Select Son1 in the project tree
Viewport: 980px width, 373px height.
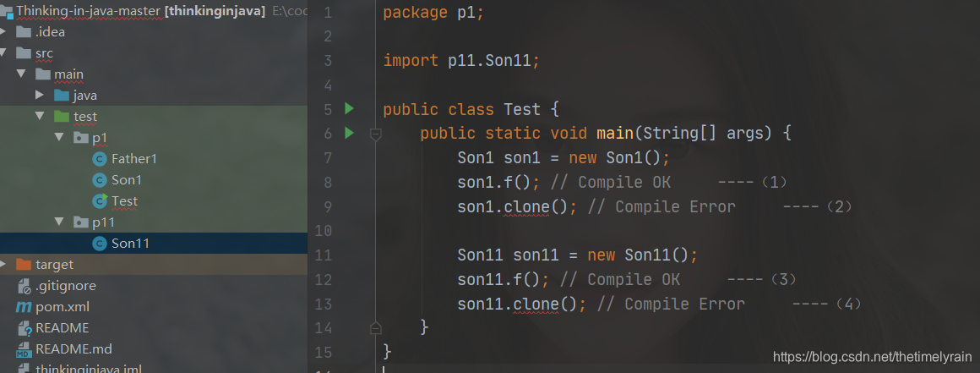point(127,180)
